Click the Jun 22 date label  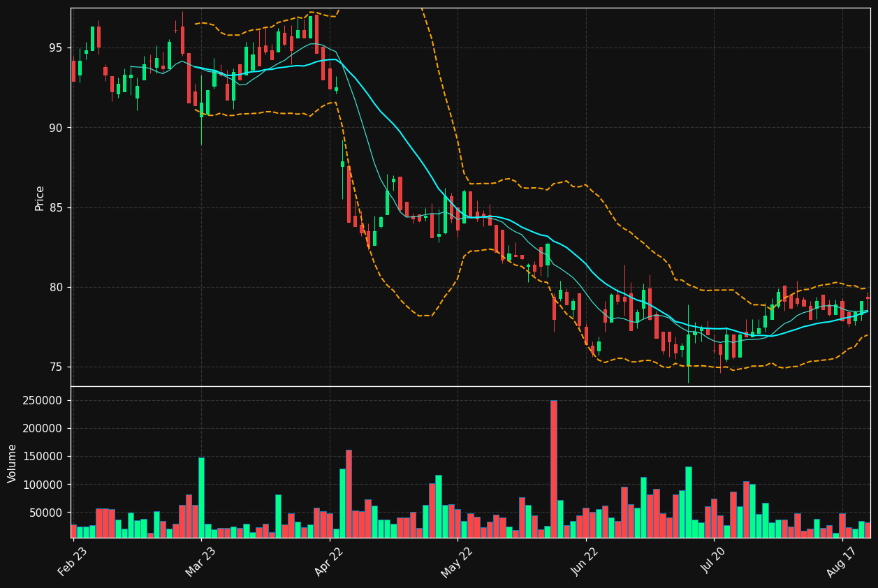[x=585, y=561]
